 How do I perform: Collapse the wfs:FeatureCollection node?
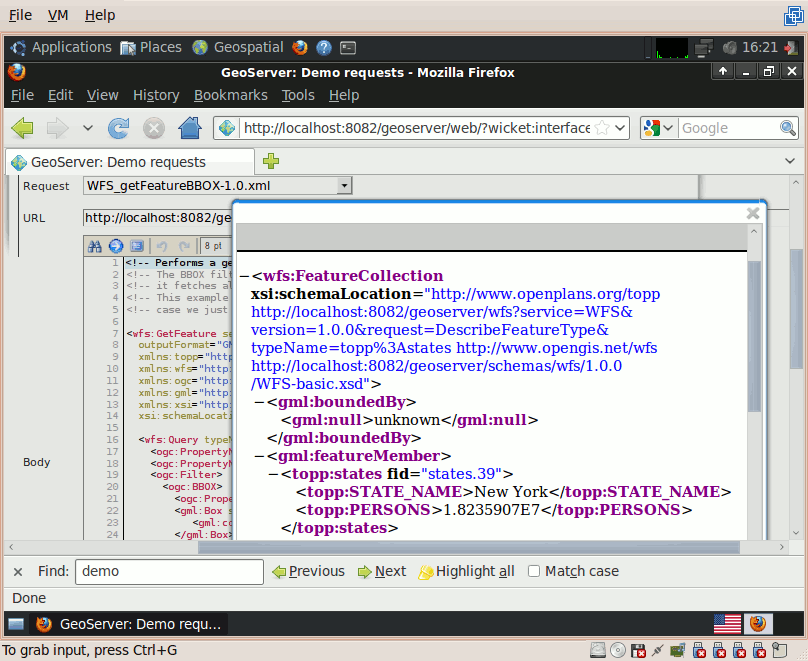point(244,276)
